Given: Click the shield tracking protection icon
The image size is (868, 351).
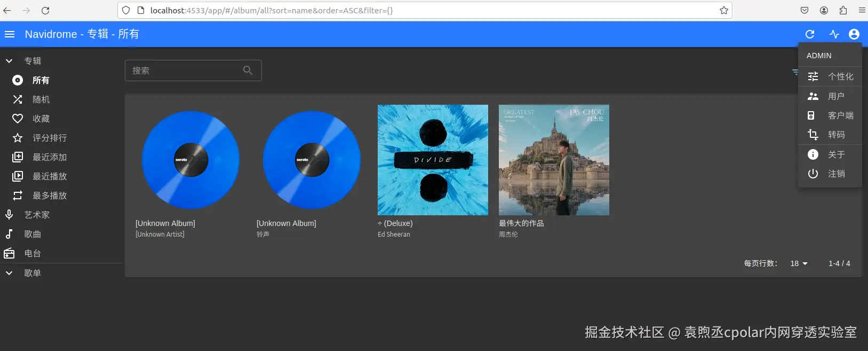Looking at the screenshot, I should [x=126, y=10].
